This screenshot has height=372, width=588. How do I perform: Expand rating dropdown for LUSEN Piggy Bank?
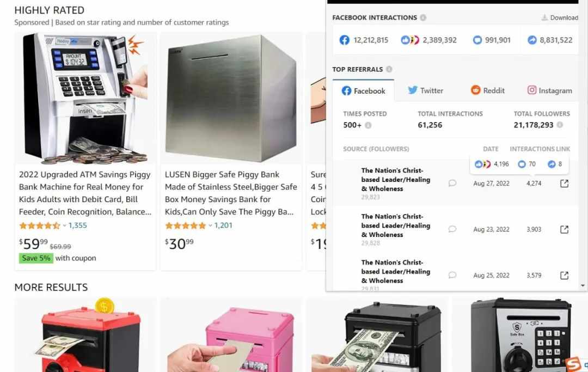pos(210,225)
